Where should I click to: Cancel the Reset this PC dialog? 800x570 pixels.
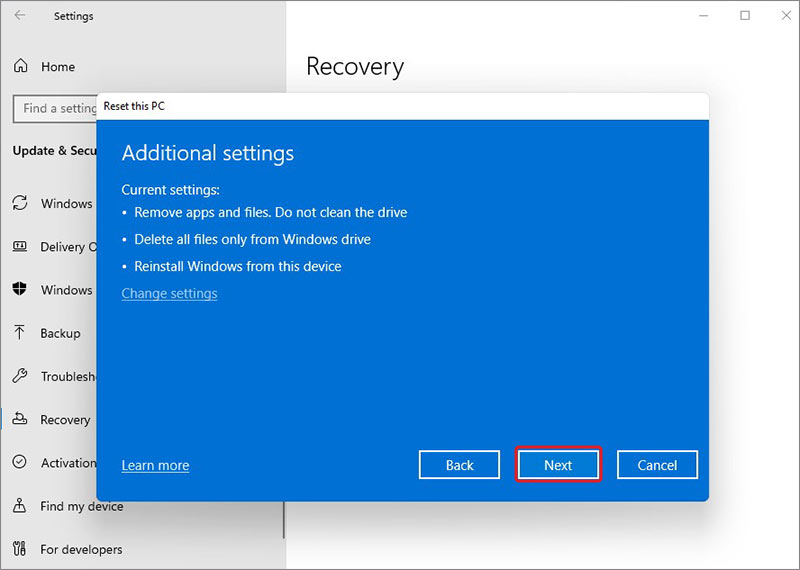tap(657, 465)
